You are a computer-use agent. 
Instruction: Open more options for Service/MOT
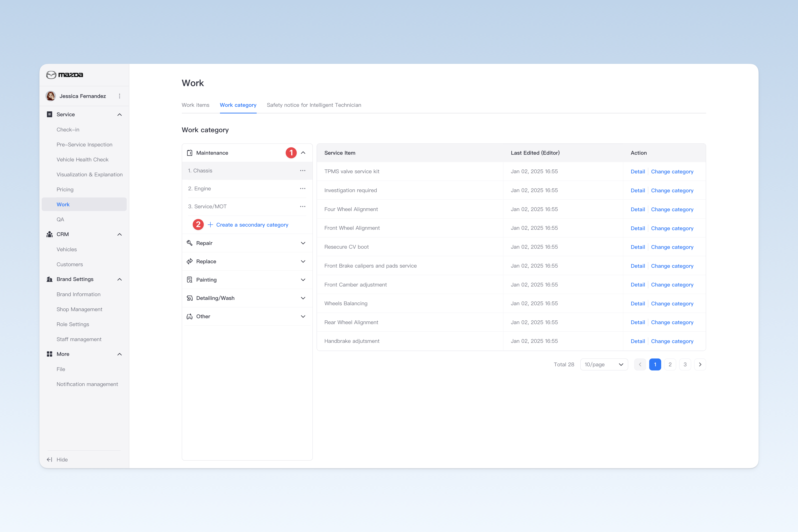pos(303,206)
